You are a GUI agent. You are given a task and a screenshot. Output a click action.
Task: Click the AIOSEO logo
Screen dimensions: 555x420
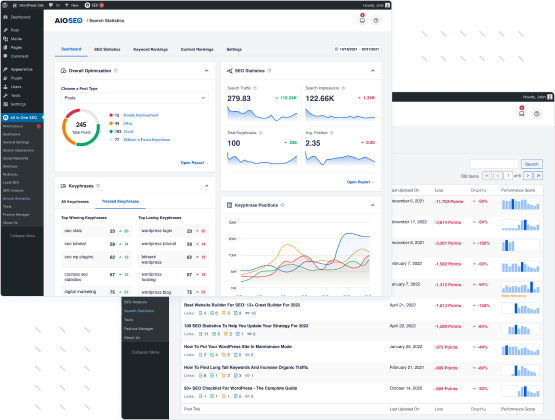[68, 21]
